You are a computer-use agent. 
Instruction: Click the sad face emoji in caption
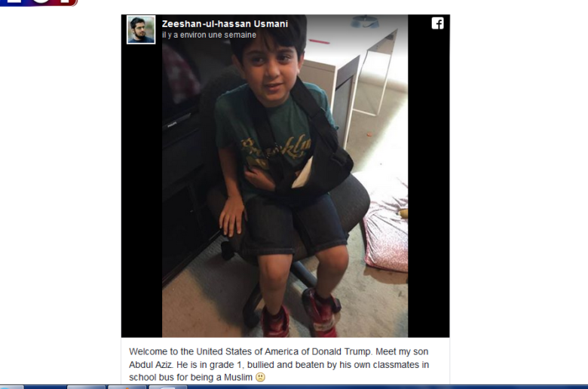tap(260, 378)
